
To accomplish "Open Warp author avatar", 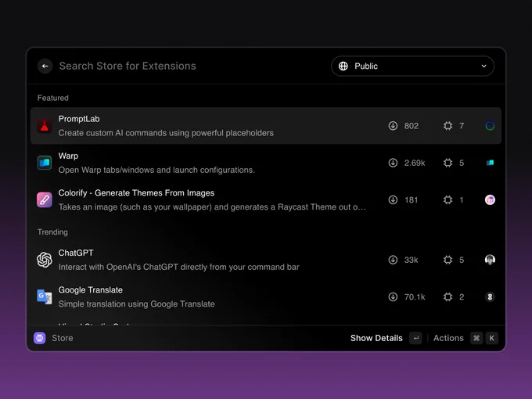I will click(x=490, y=163).
